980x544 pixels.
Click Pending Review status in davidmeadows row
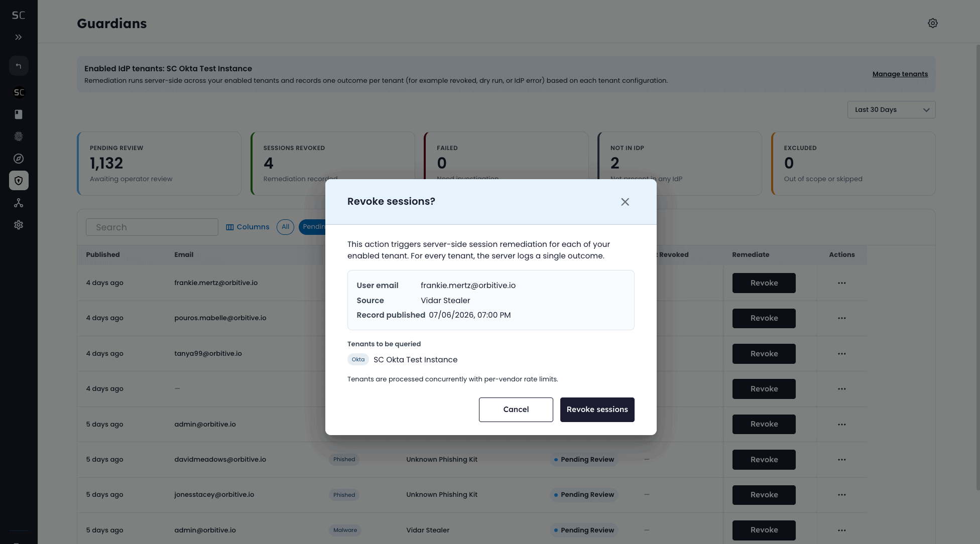[583, 460]
